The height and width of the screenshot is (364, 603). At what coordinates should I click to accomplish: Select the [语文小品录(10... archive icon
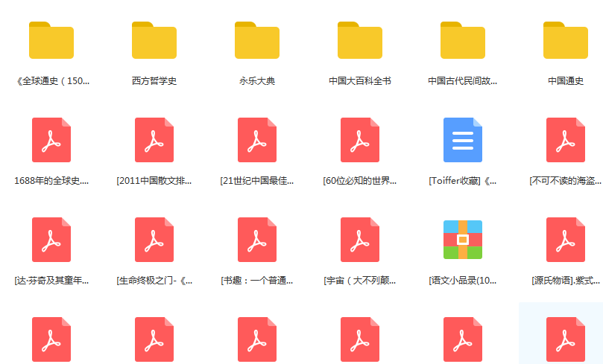(463, 240)
